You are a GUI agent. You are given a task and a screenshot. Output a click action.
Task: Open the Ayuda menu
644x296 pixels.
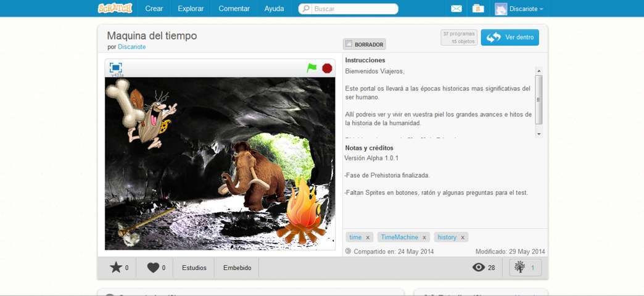click(x=274, y=9)
